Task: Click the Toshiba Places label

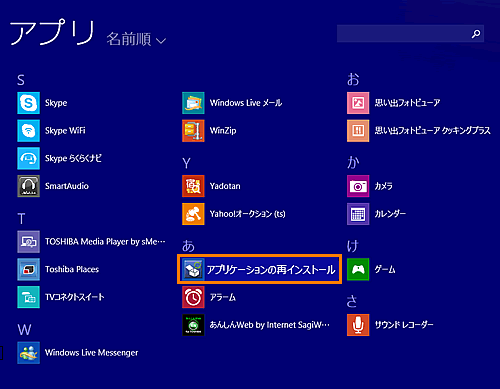Action: 72,269
